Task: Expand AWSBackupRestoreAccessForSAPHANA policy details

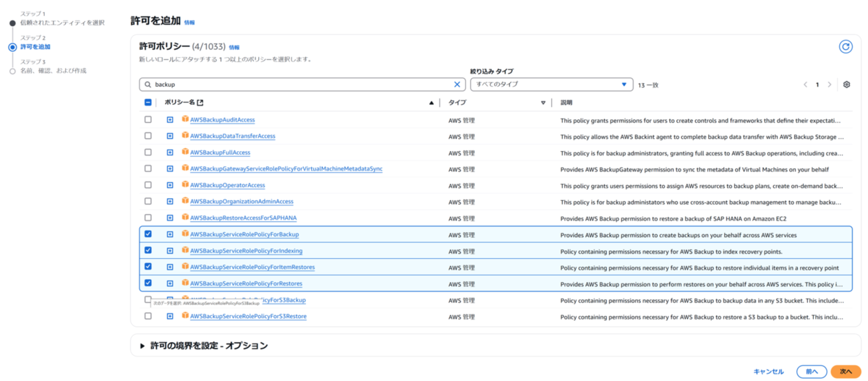Action: [170, 218]
